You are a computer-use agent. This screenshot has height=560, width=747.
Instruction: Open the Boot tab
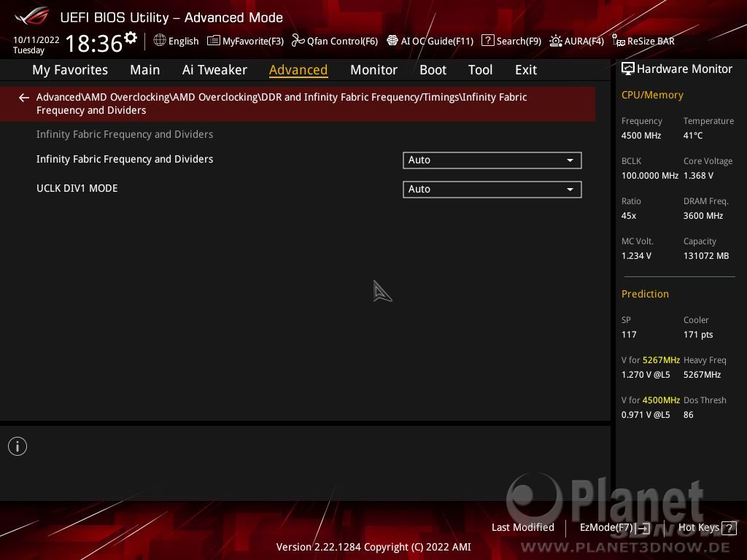(433, 70)
